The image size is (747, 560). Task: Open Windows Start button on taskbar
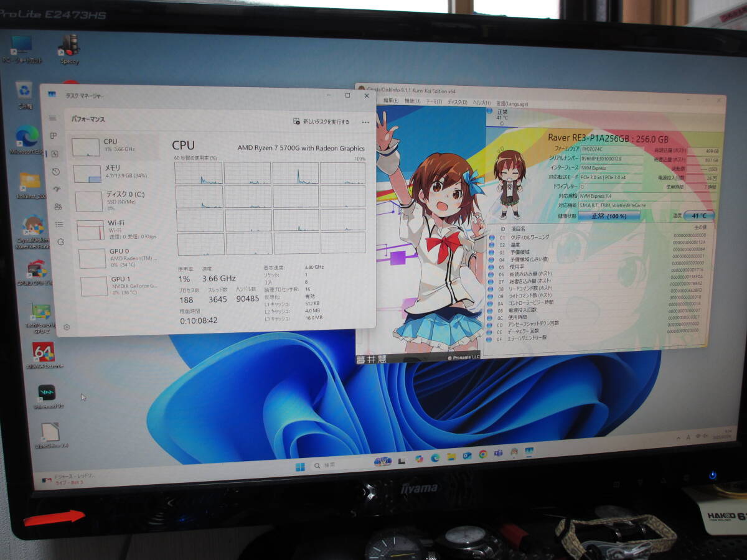pyautogui.click(x=299, y=466)
